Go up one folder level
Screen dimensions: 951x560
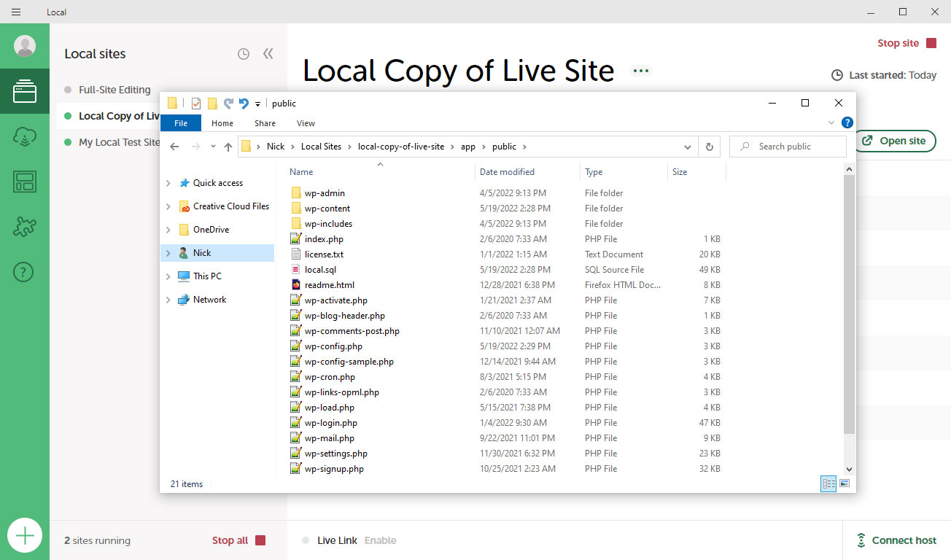click(228, 147)
